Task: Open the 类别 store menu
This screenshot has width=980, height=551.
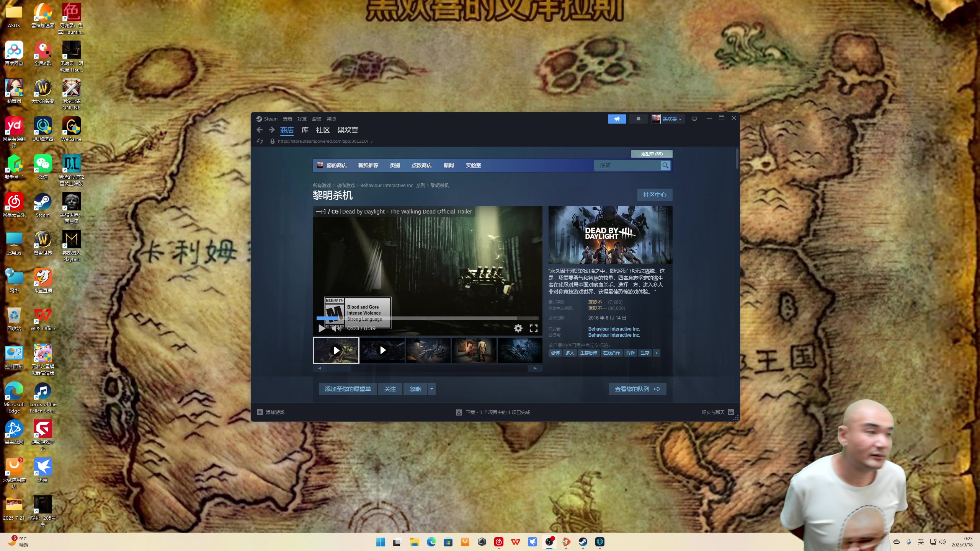Action: (395, 165)
